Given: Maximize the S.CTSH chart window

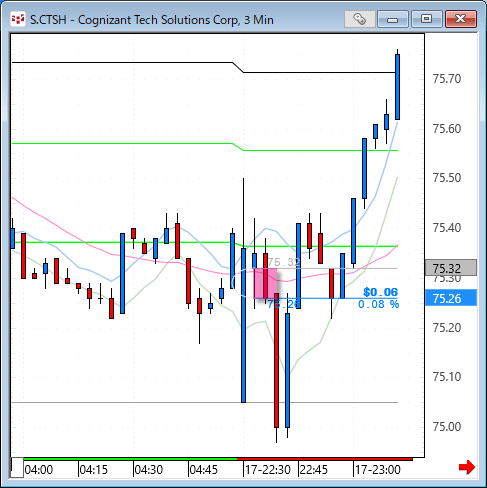Looking at the screenshot, I should [426, 19].
